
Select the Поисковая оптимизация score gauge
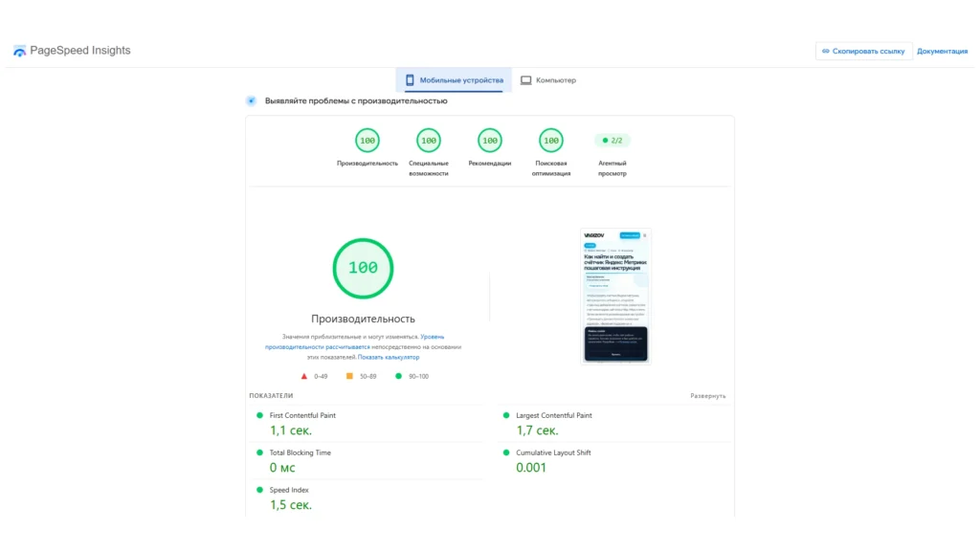(551, 141)
